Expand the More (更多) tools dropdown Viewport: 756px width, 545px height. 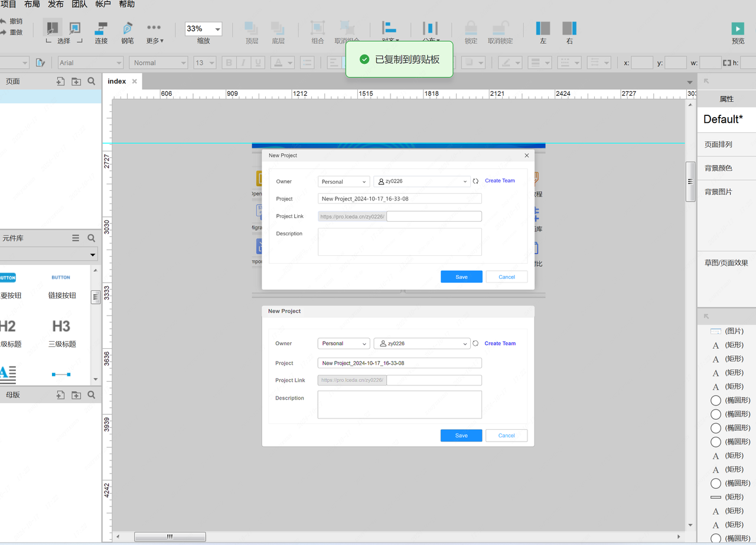click(155, 33)
